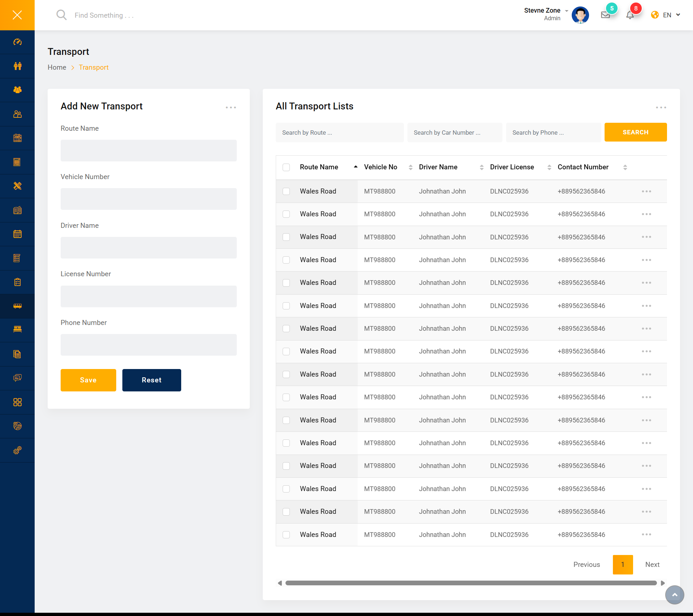Viewport: 693px width, 616px height.
Task: Check the sixth Wales Road row checkbox
Action: tap(286, 306)
